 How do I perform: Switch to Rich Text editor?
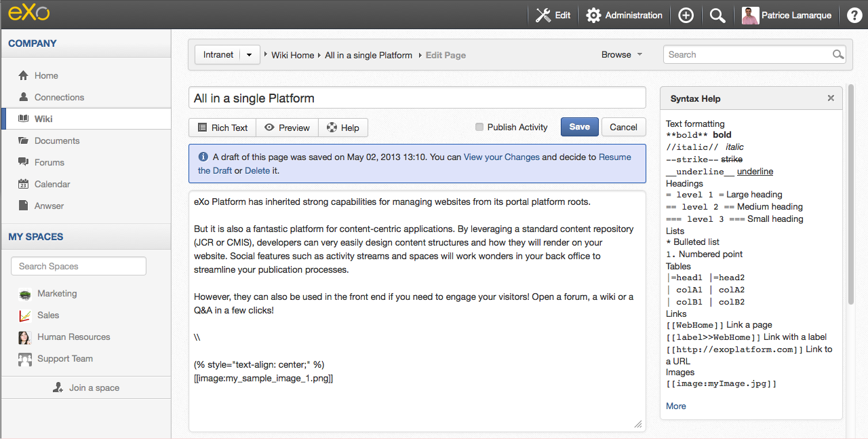pyautogui.click(x=222, y=128)
